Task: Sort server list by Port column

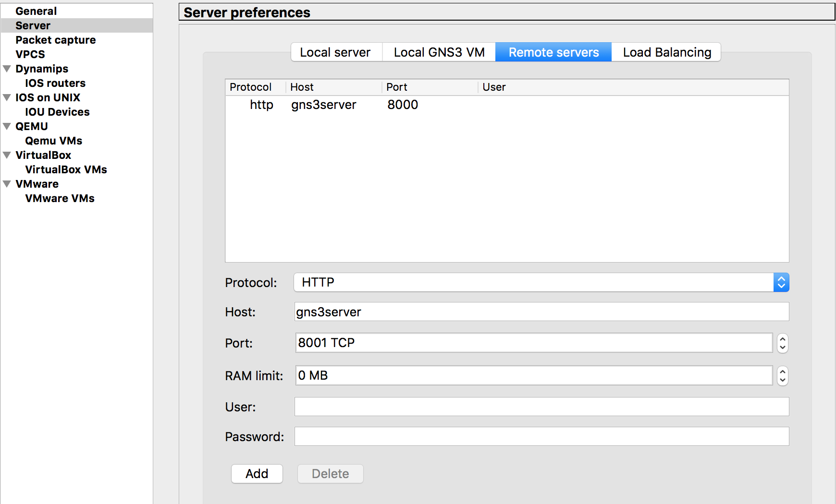Action: coord(430,87)
